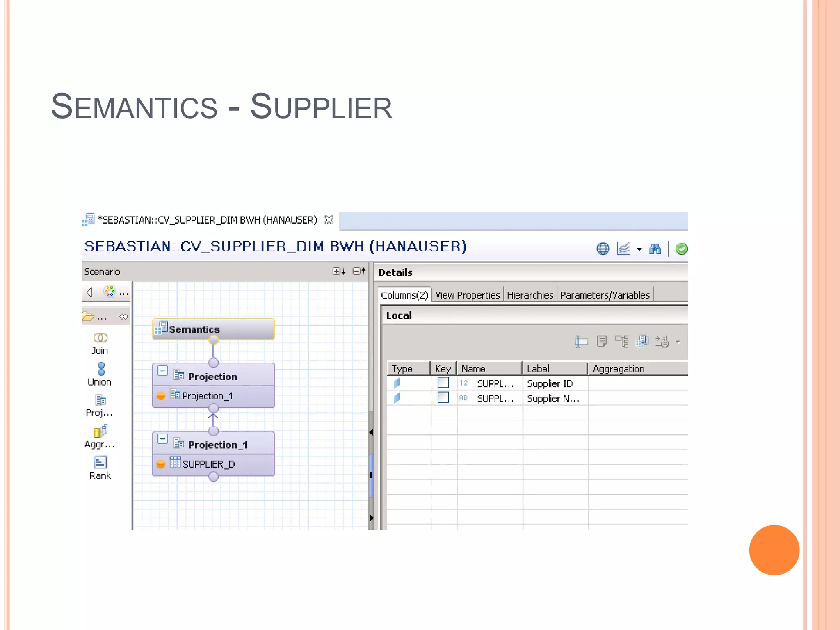Select the Rank node tool
Image resolution: width=840 pixels, height=630 pixels.
pyautogui.click(x=100, y=468)
